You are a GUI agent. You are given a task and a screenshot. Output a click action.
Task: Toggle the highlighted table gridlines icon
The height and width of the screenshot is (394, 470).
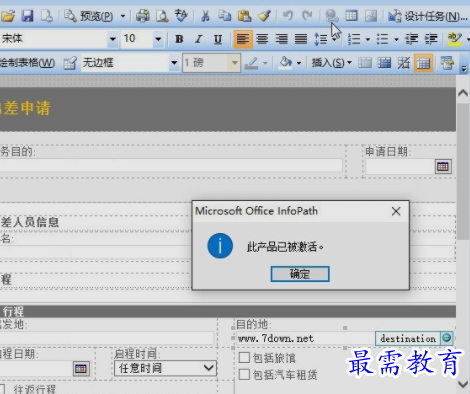tap(423, 62)
